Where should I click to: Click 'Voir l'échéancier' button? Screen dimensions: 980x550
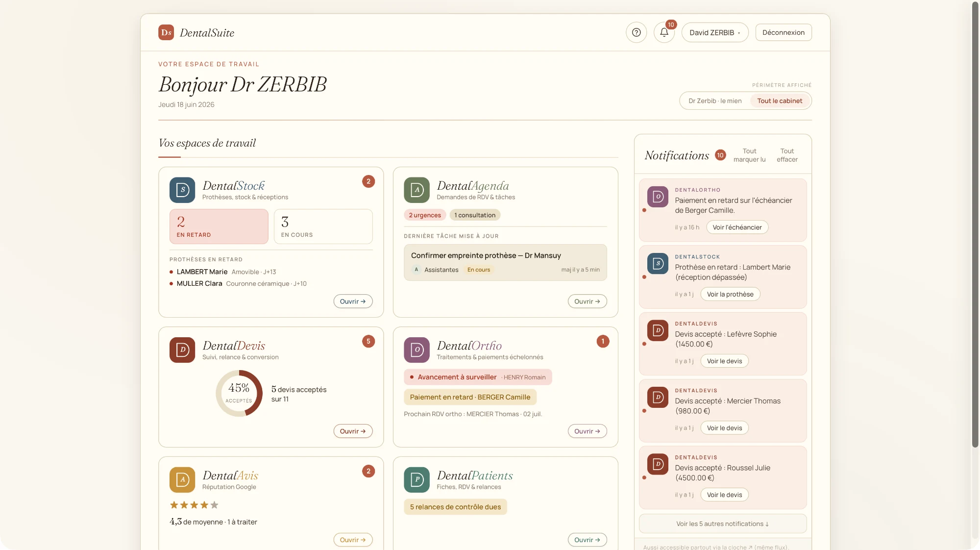pos(737,227)
